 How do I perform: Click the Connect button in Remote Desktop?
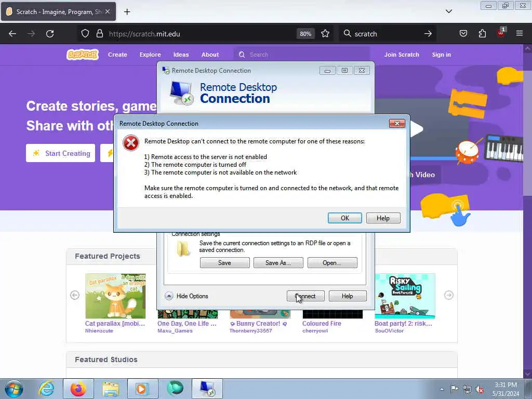tap(305, 296)
